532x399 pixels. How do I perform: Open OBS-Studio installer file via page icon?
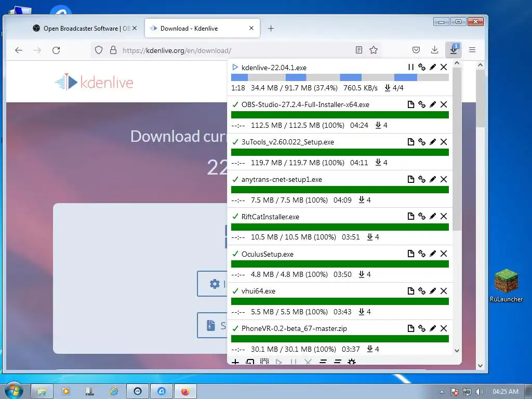[x=410, y=104]
